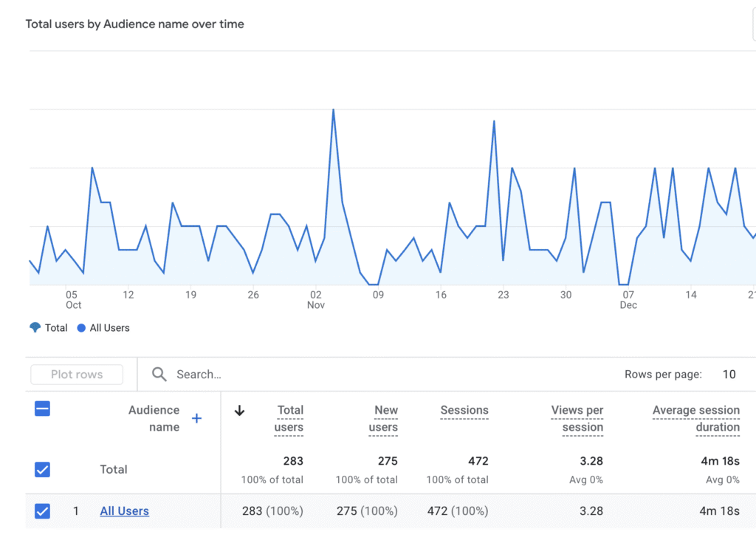Viewport: 756px width, 543px height.
Task: Click the search magnifier icon
Action: [159, 375]
